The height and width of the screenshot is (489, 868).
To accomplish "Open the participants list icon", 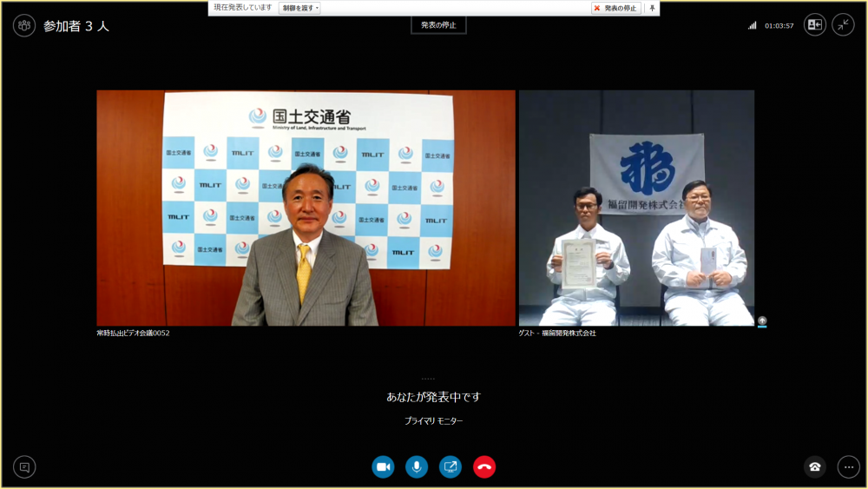I will (x=24, y=25).
